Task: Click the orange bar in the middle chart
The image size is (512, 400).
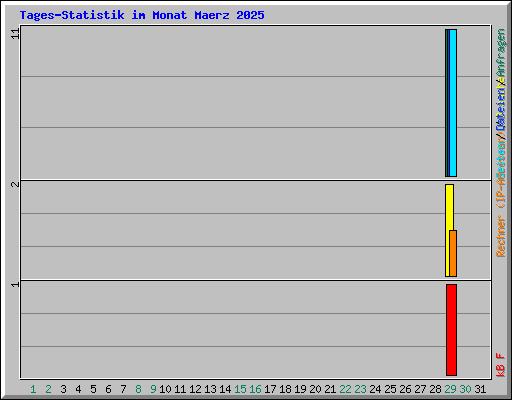Action: point(453,253)
